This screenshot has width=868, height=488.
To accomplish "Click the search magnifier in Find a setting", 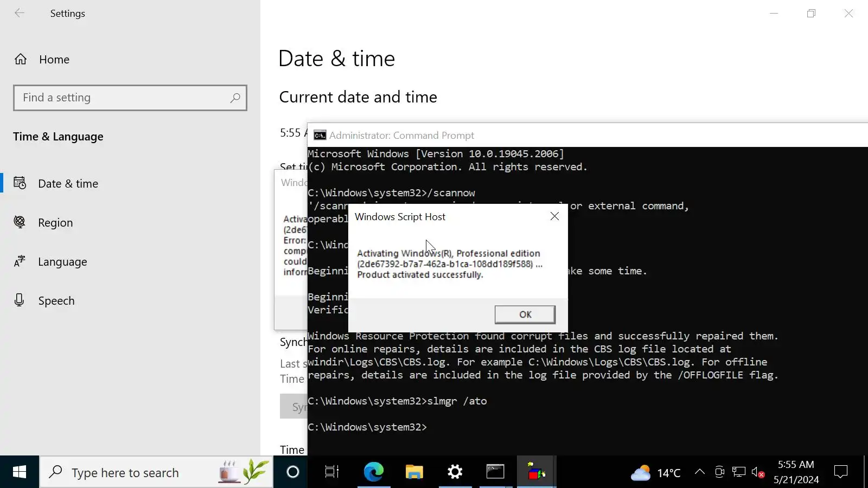I will [235, 98].
